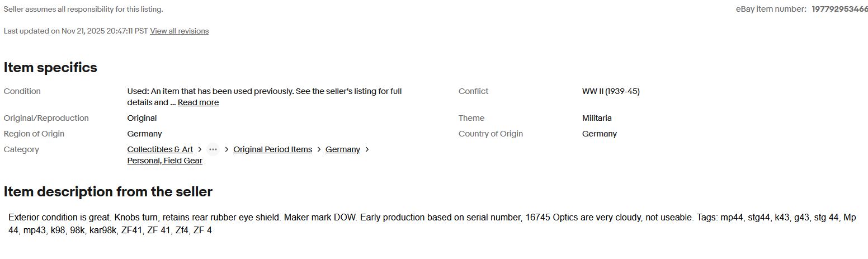This screenshot has width=868, height=259.
Task: Click the WW II (1939-45) conflict value
Action: pos(611,91)
